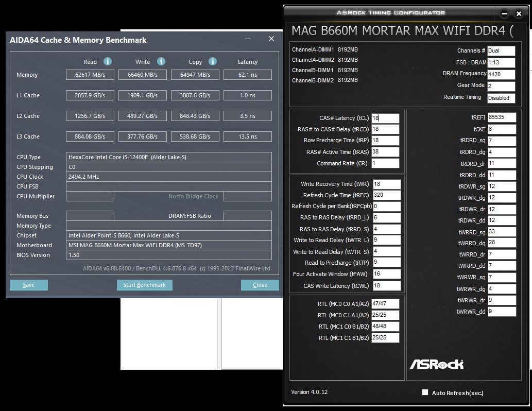Click the tRDWR_sg value field
Viewport: 532px width, 411px height.
pos(502,186)
